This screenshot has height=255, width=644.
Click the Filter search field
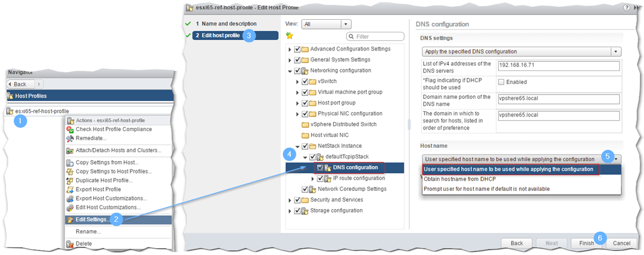(x=375, y=36)
